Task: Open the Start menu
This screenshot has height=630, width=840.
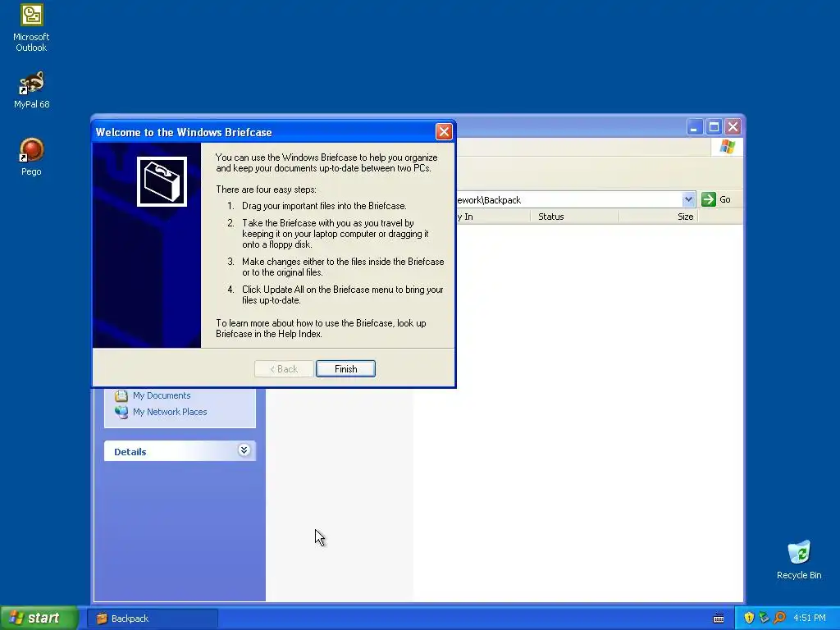Action: 39,618
